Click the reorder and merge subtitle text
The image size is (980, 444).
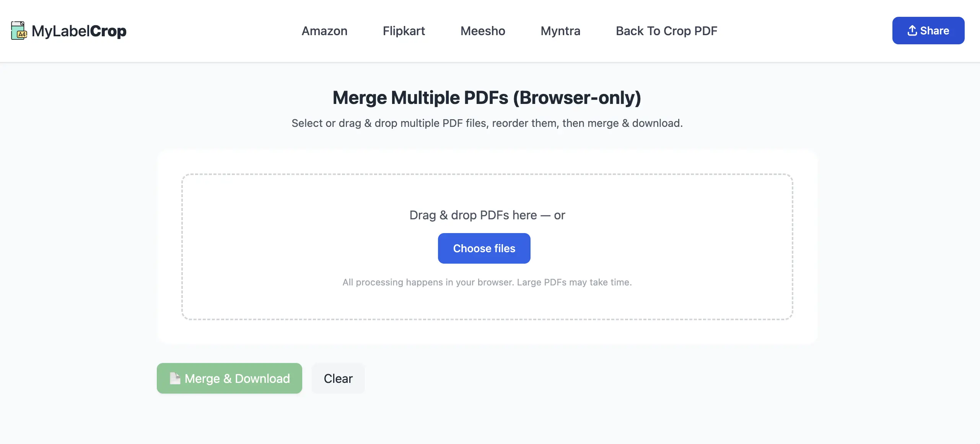[487, 123]
